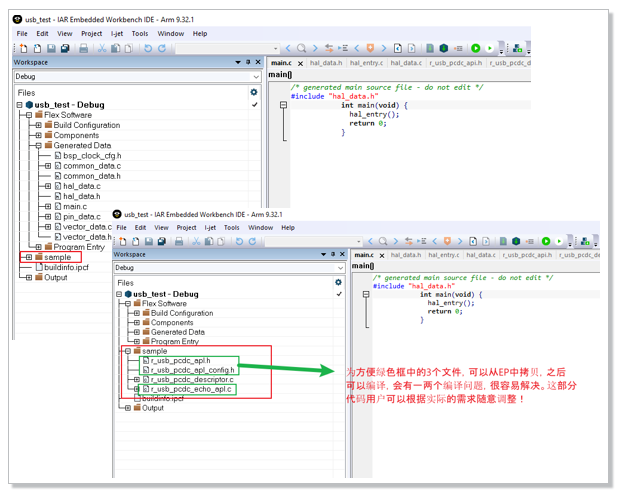This screenshot has height=496, width=618.
Task: Click Debug without Downloading icon in back window
Action: [490, 48]
